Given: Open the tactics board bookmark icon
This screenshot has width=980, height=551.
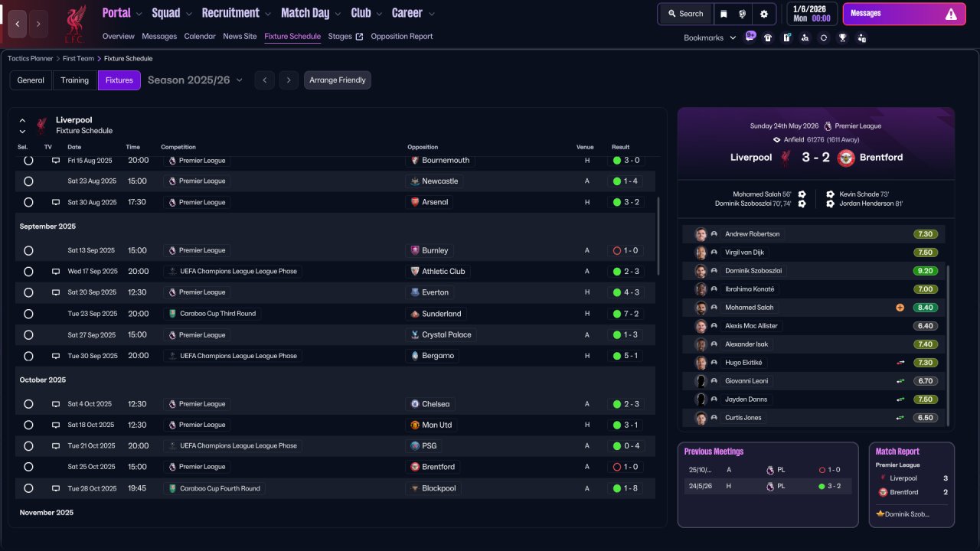Looking at the screenshot, I should coord(786,37).
